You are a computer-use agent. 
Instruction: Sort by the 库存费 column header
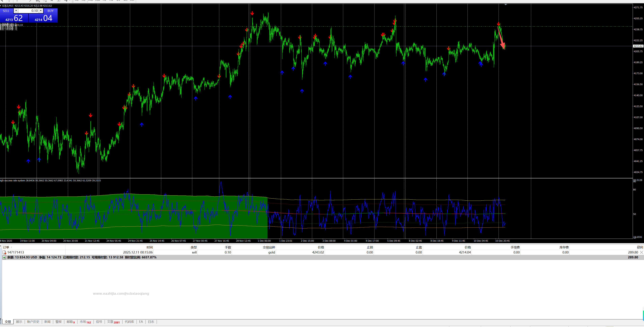(x=564, y=247)
